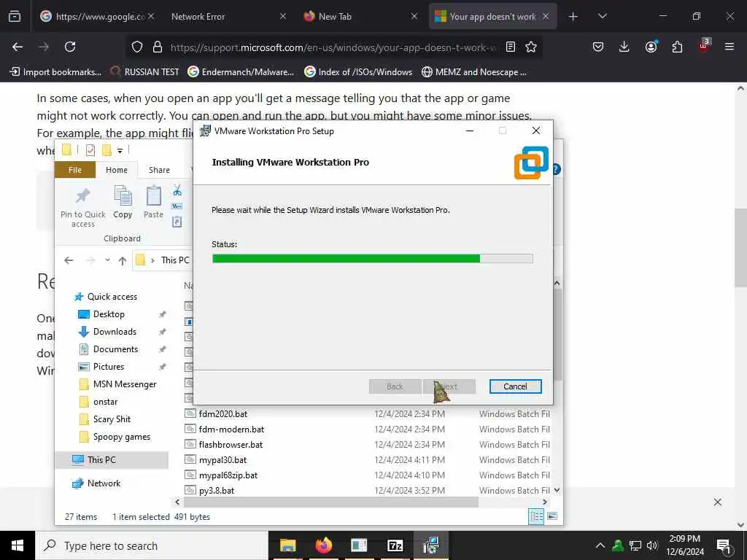List all Firefox tabs dropdown arrow
The image size is (747, 560).
[602, 17]
